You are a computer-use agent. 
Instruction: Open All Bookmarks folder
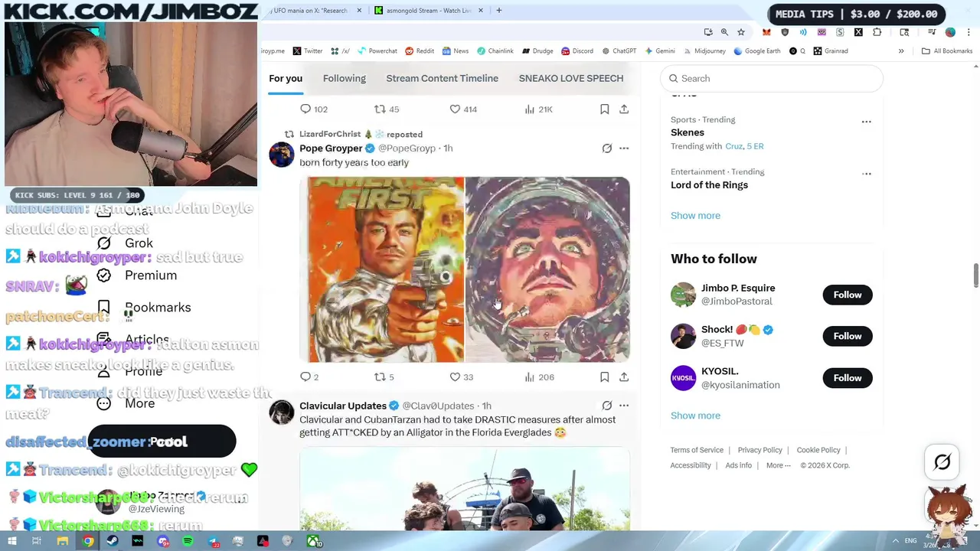(x=946, y=51)
